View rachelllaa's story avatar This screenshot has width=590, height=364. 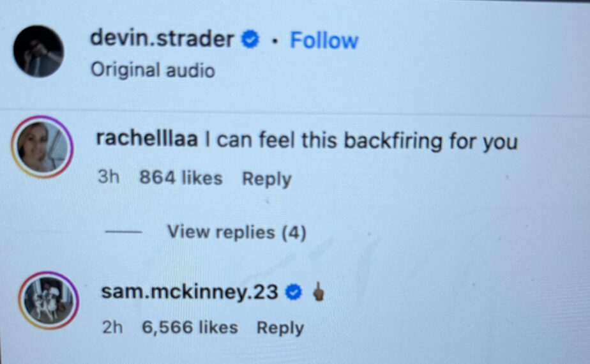(42, 147)
